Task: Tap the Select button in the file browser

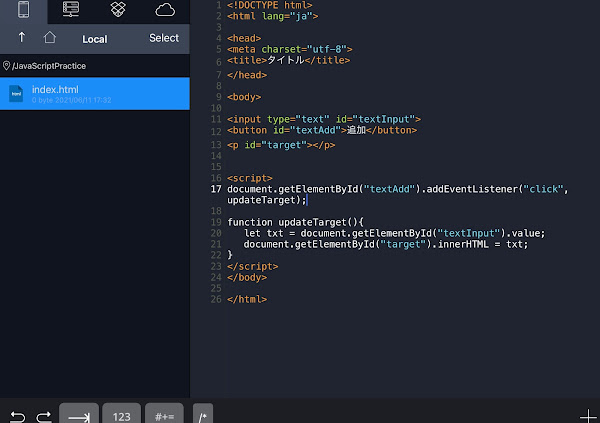Action: [164, 38]
